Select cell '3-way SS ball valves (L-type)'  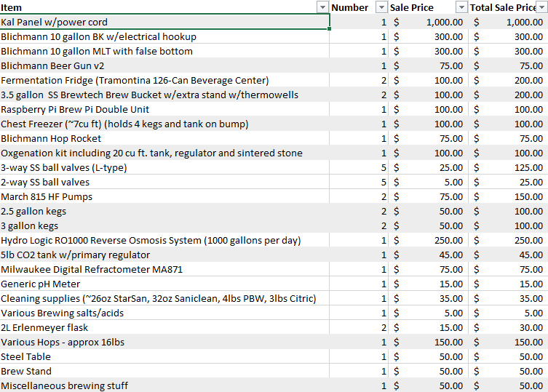coord(164,167)
